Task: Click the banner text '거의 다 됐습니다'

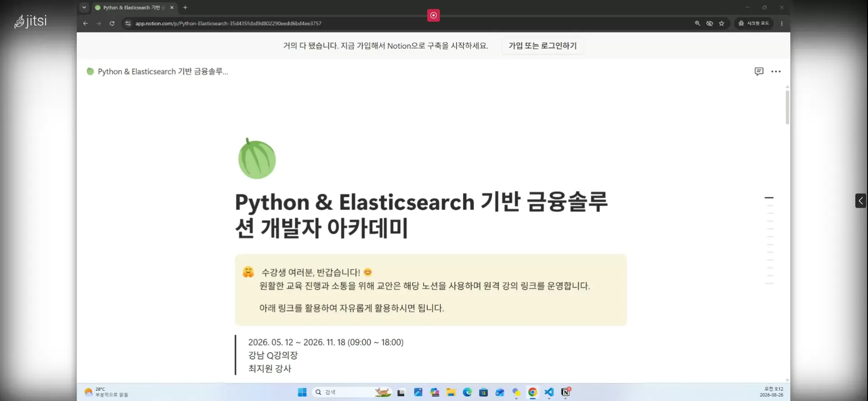Action: click(310, 46)
